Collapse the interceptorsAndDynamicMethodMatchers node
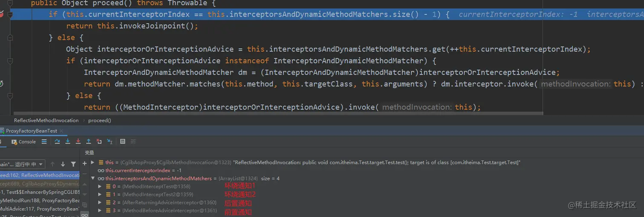 [93, 178]
